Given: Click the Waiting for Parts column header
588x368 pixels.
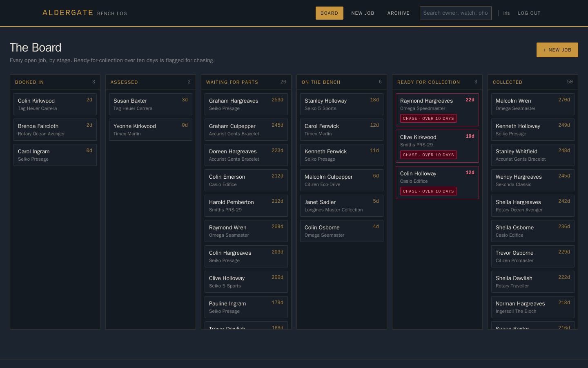Looking at the screenshot, I should pos(246,82).
